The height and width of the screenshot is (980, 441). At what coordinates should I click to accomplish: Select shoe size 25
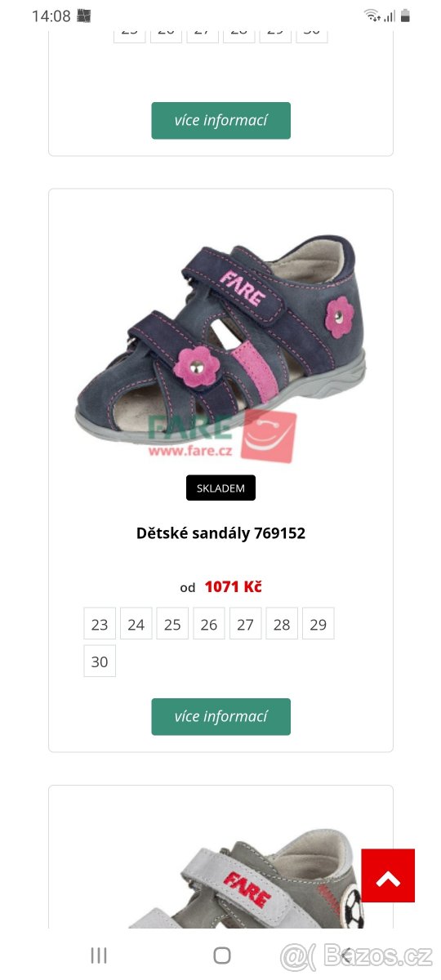pyautogui.click(x=172, y=624)
